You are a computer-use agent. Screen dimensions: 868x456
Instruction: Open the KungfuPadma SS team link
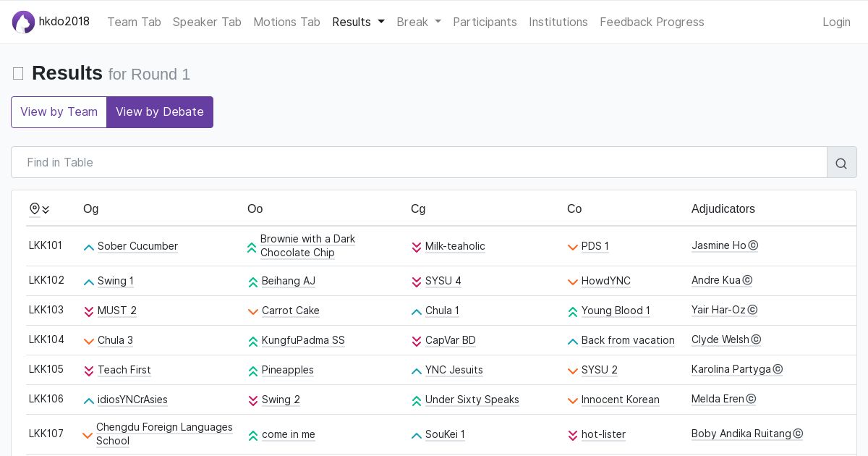pyautogui.click(x=303, y=340)
